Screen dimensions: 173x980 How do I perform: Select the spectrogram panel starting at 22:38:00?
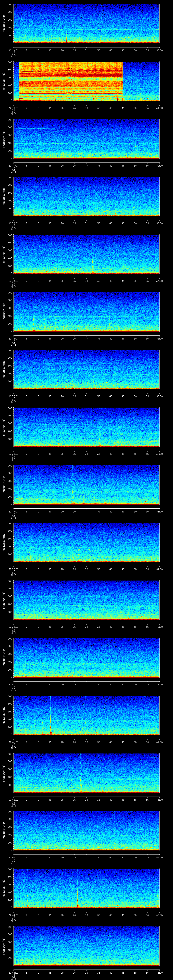[87, 542]
